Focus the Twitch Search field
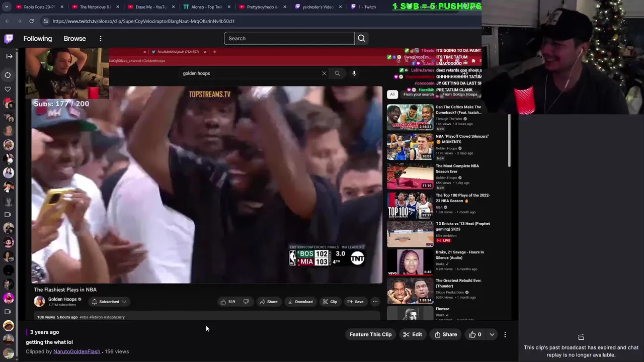 289,38
